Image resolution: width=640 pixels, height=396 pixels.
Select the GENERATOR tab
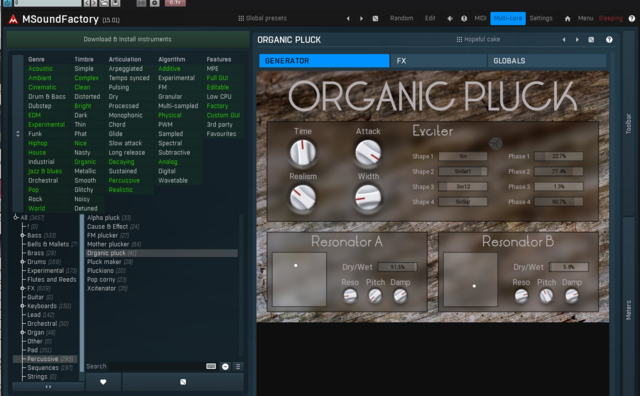[x=324, y=61]
